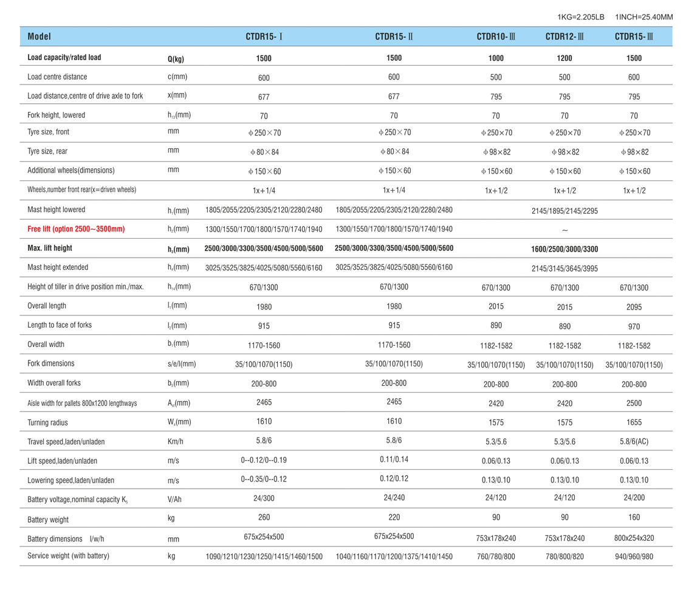Viewport: 700px width, 598px height.
Task: Click the Wheels, number front rear label
Action: click(81, 190)
